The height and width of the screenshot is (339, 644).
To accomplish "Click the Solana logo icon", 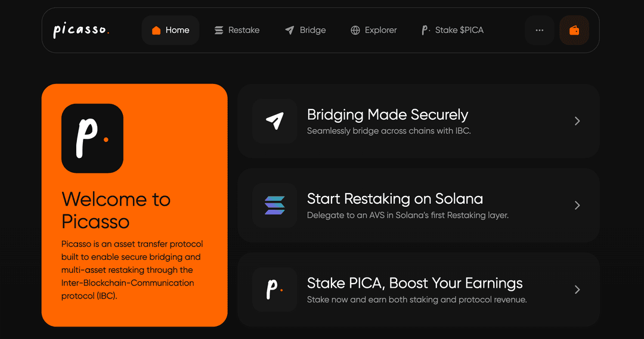I will (x=274, y=206).
